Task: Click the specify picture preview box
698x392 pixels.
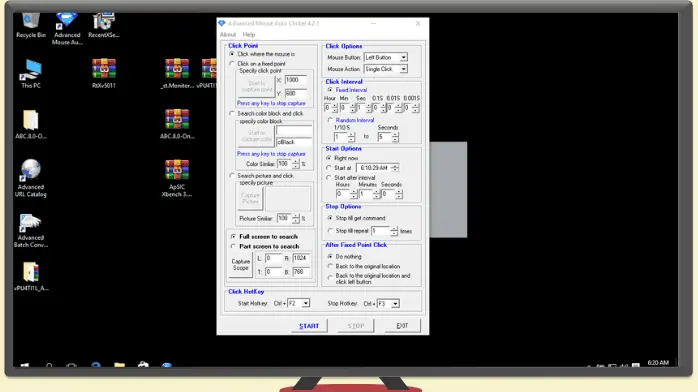Action: (x=288, y=198)
